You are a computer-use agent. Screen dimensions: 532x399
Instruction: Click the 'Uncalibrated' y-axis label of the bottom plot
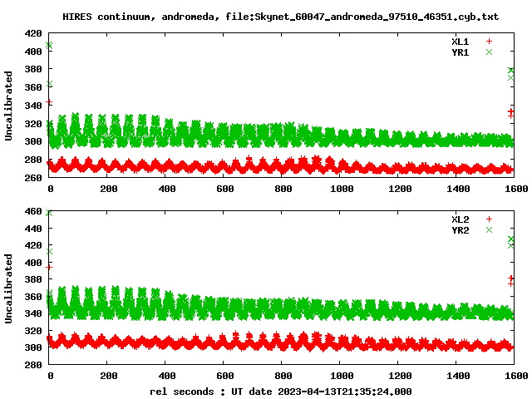(x=8, y=288)
